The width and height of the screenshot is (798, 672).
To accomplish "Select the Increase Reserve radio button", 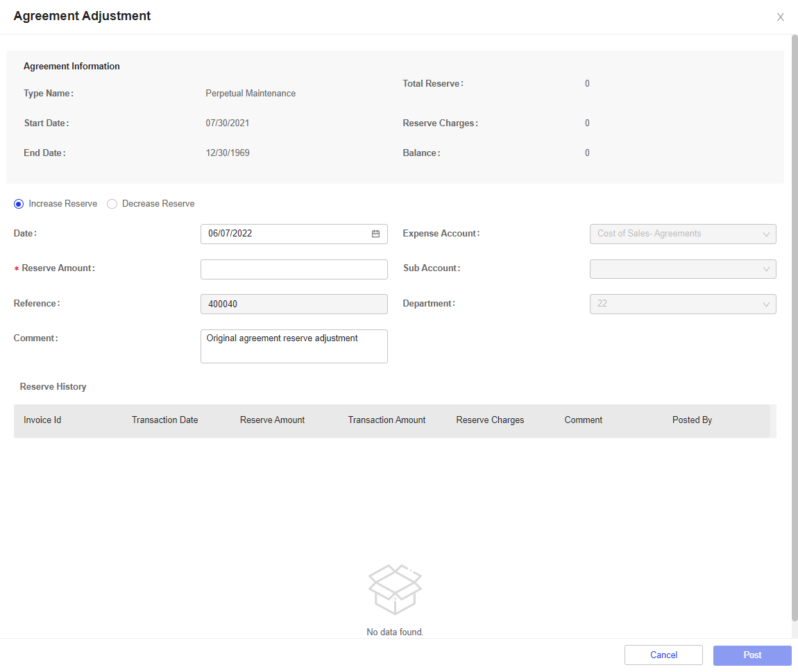I will [x=18, y=203].
